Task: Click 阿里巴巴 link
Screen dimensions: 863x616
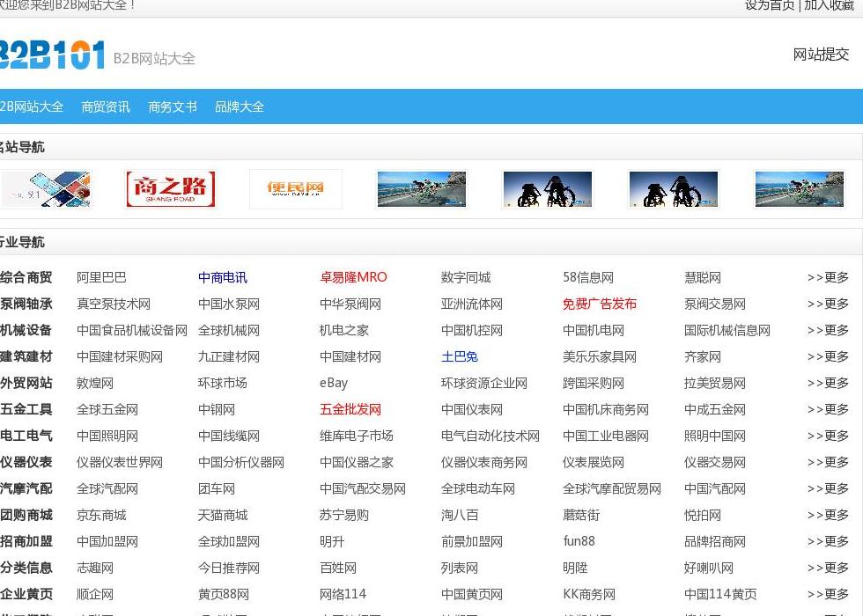Action: pos(101,277)
